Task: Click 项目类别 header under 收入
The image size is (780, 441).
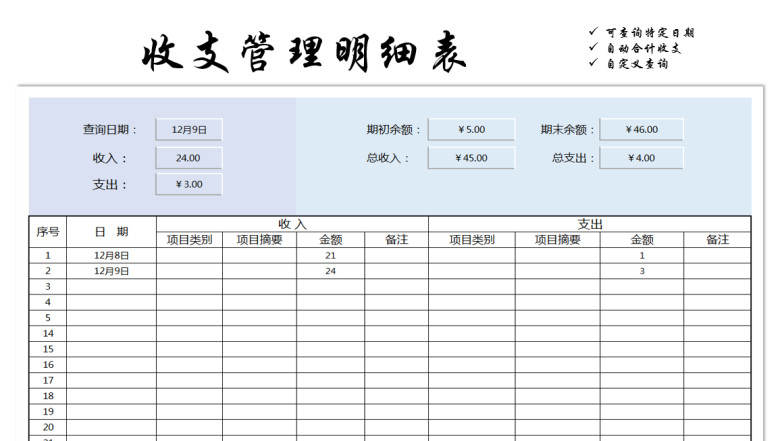Action: point(190,240)
